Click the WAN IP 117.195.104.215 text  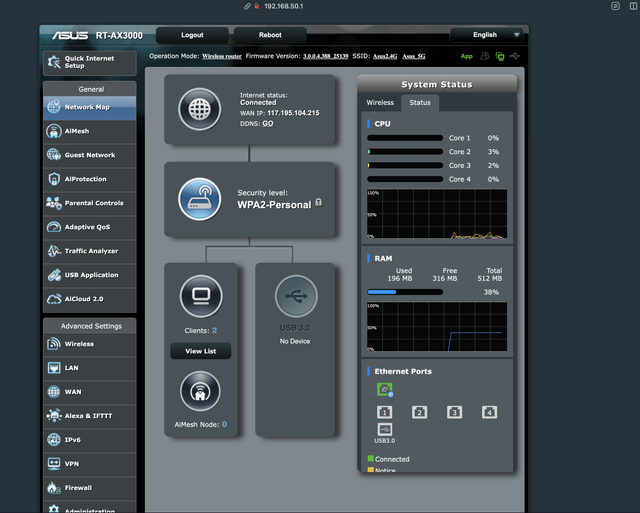pyautogui.click(x=293, y=113)
